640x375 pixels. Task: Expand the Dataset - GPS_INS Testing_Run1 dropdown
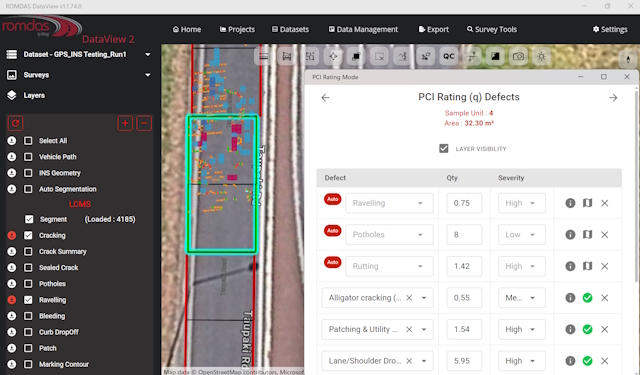(x=148, y=54)
